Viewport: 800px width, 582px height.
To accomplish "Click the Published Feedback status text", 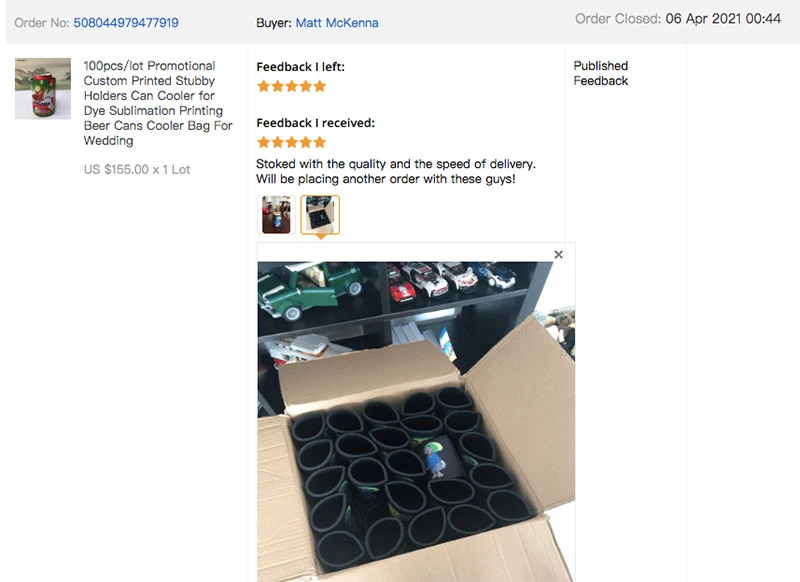I will click(601, 73).
